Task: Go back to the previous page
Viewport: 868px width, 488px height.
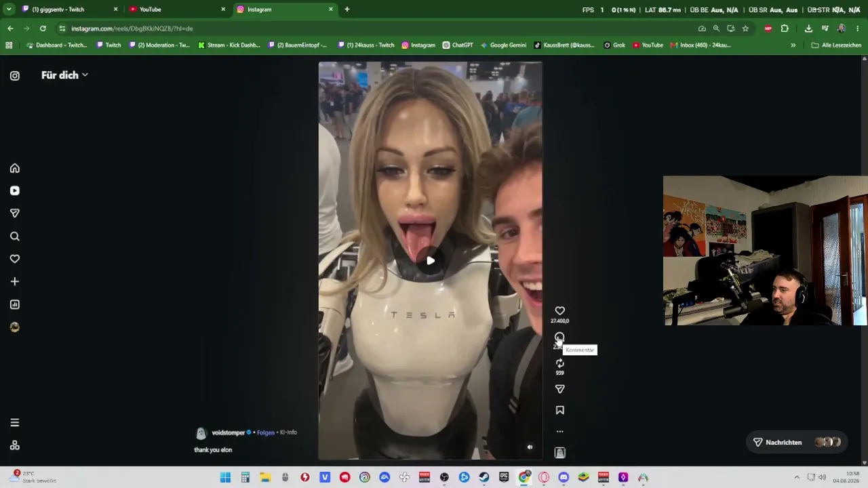Action: pyautogui.click(x=10, y=28)
